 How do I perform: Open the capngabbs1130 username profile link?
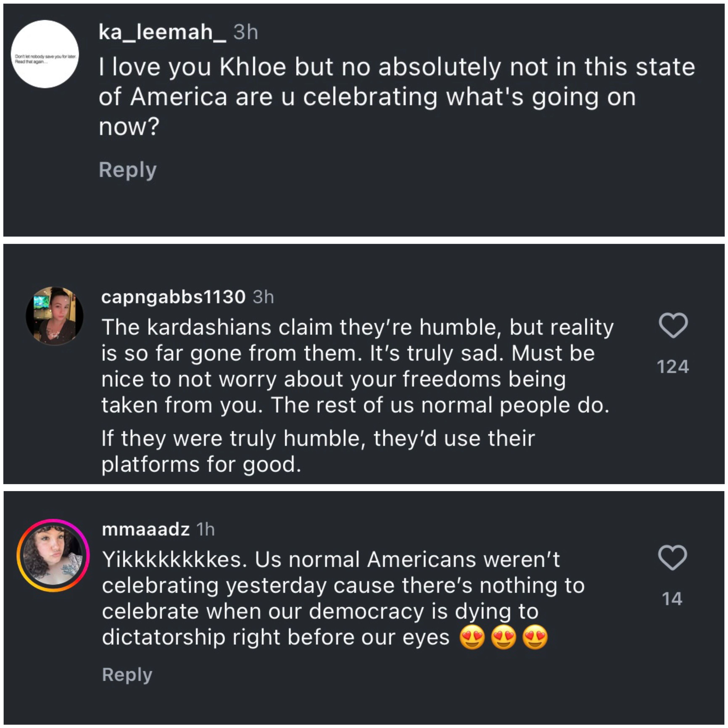tap(173, 297)
